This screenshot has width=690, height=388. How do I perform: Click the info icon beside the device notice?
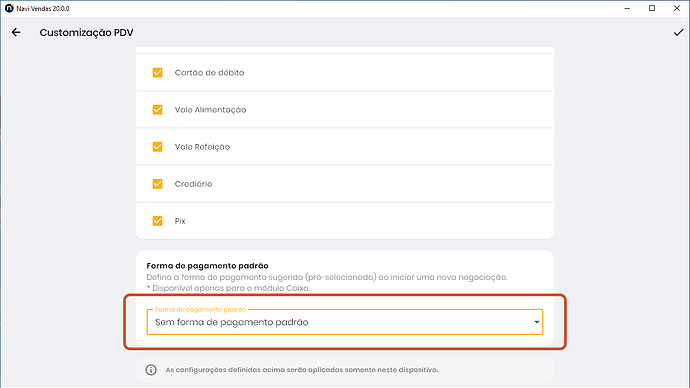pos(151,370)
